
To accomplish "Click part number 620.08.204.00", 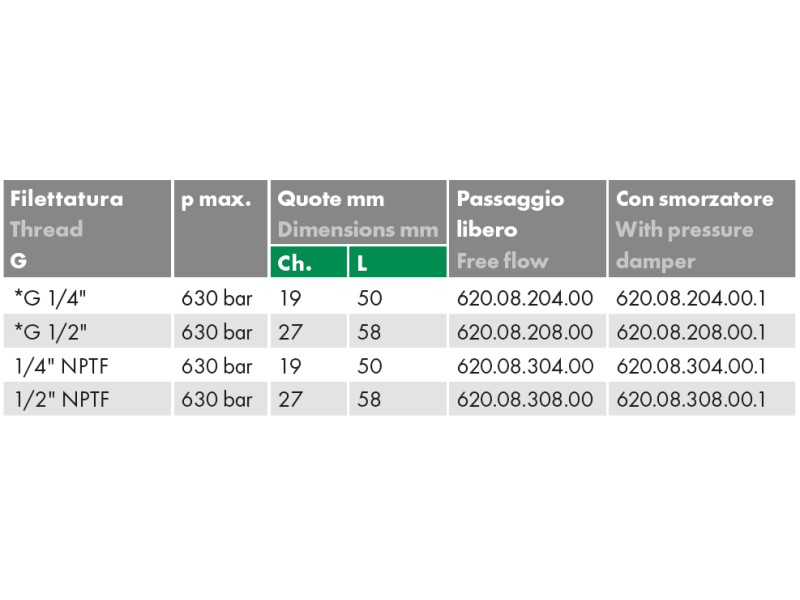I will tap(525, 298).
